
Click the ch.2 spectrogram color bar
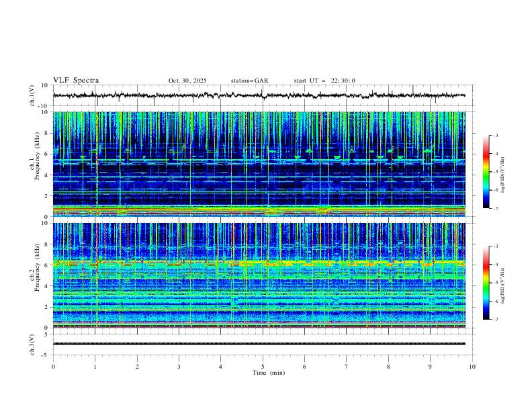pyautogui.click(x=486, y=283)
